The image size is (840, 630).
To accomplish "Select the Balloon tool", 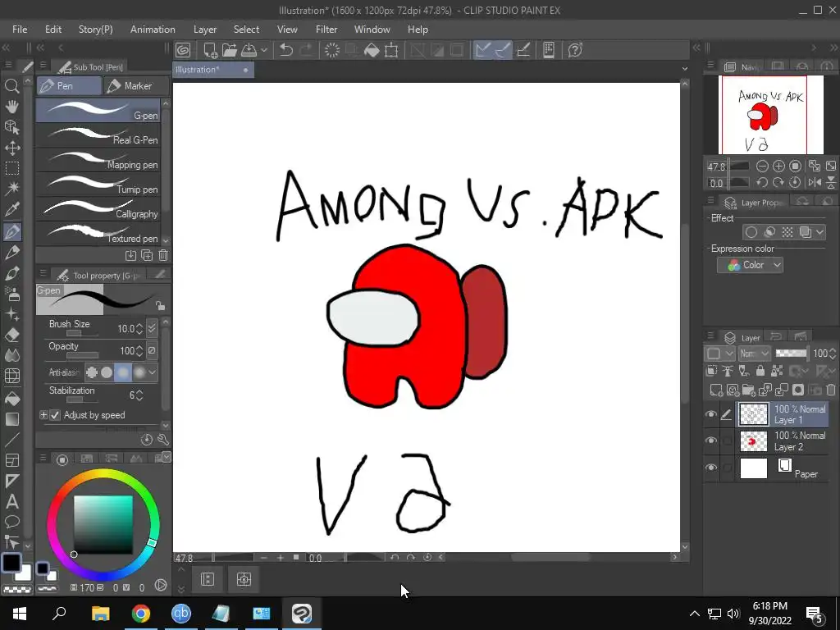I will click(11, 522).
